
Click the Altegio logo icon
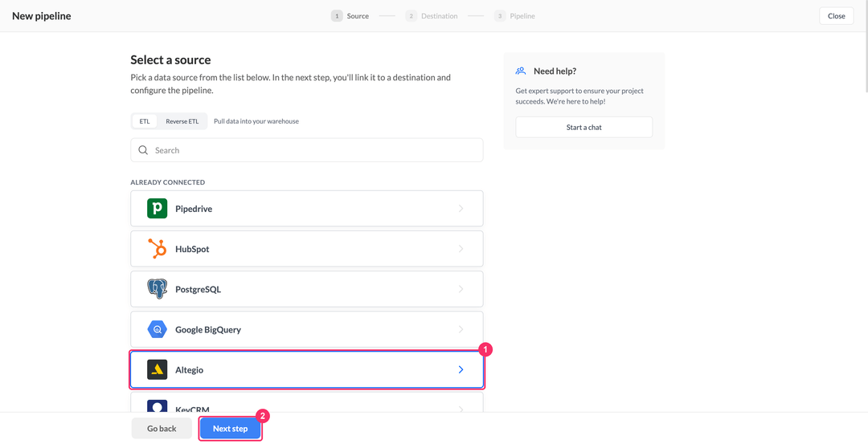[x=158, y=370]
